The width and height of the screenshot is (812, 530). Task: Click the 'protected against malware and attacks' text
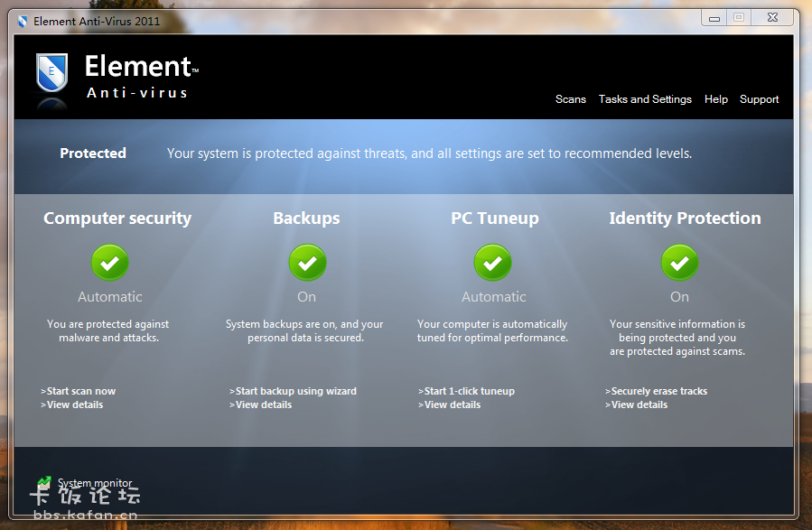(x=108, y=330)
